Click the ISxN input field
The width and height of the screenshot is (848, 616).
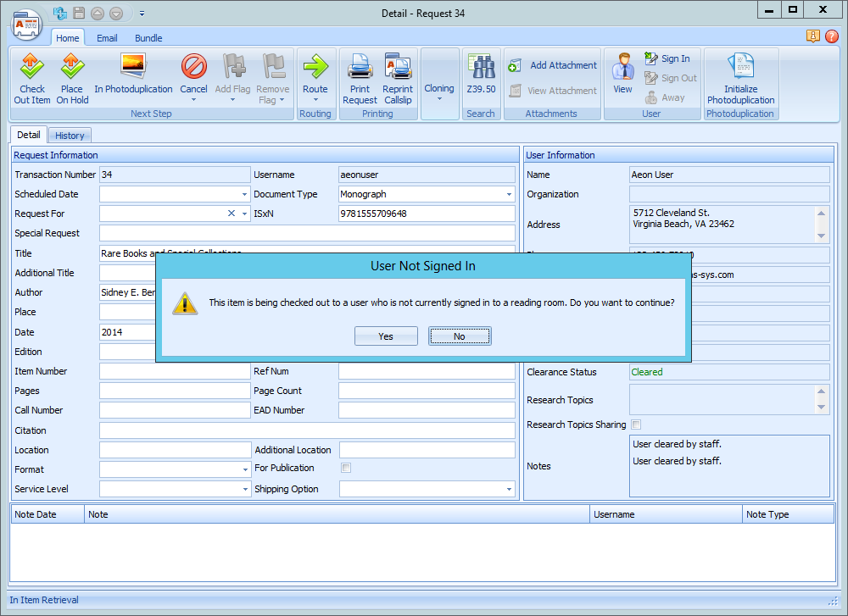tap(427, 214)
